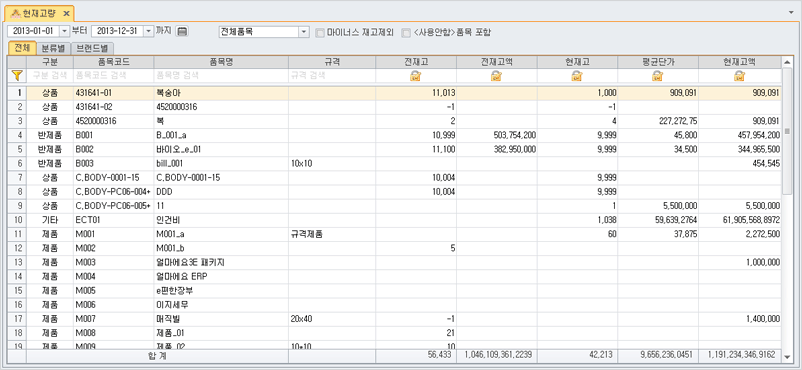Viewport: 802px width, 370px height.
Task: Toggle <사용안함>품목 포함 checkbox
Action: pyautogui.click(x=406, y=32)
